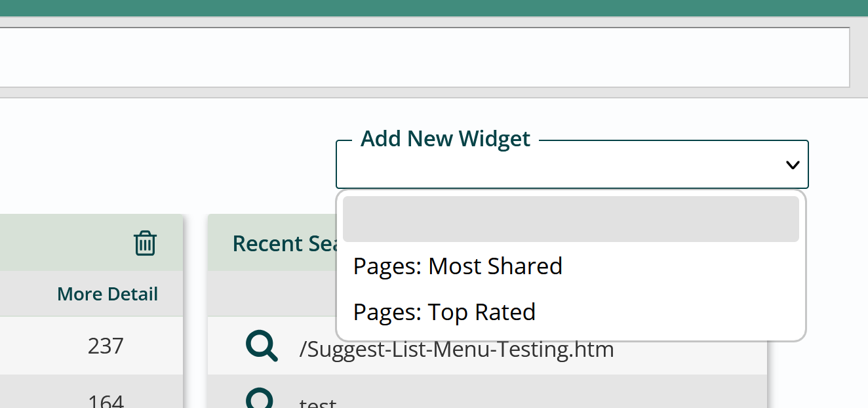Click the search icon next to the 'test' entry
The image size is (868, 408).
[262, 398]
